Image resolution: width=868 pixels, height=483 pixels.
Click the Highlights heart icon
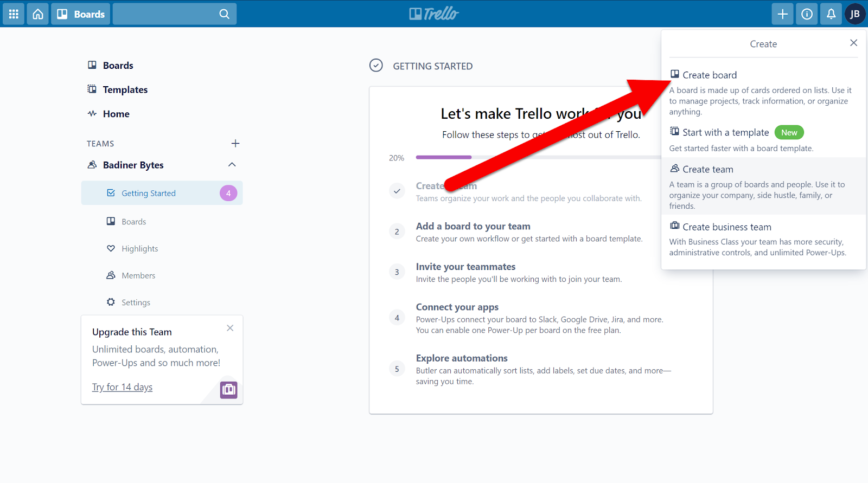(x=111, y=248)
